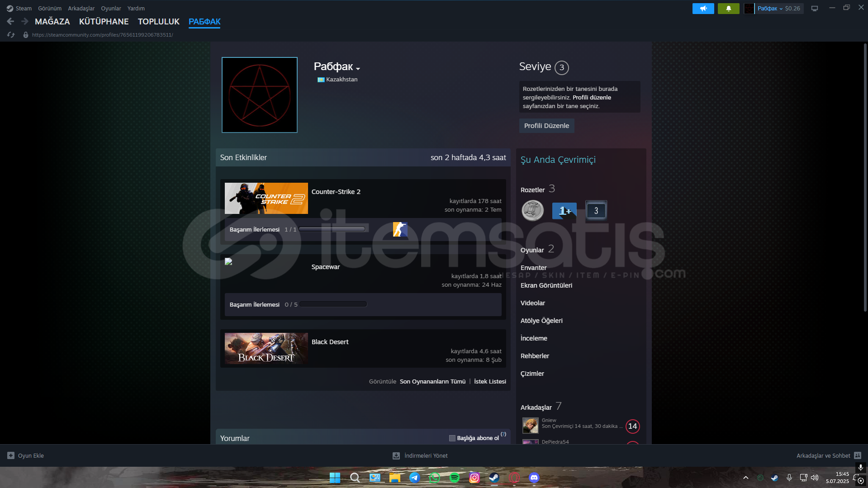This screenshot has width=868, height=488.
Task: Open the Envanter link
Action: coord(533,268)
